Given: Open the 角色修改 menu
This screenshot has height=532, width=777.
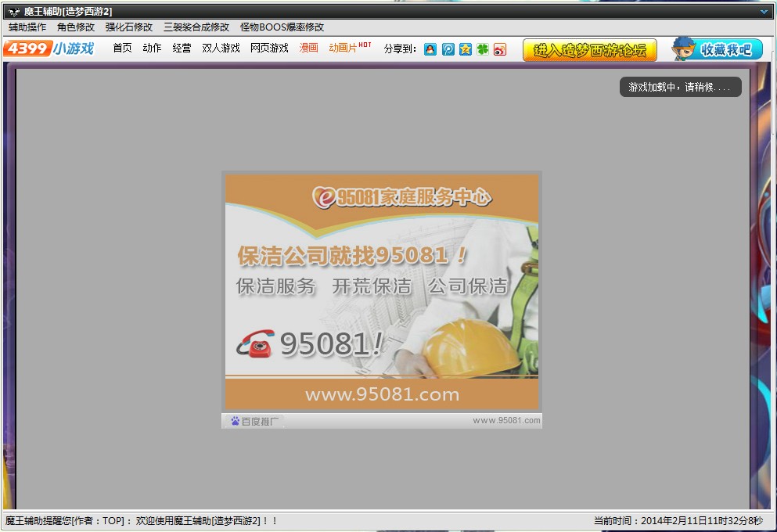Looking at the screenshot, I should click(76, 27).
